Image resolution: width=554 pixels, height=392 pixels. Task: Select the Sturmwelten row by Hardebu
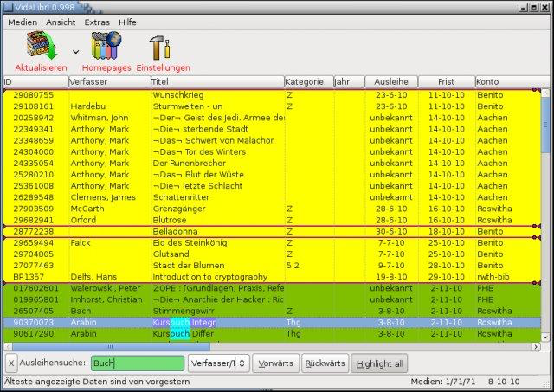[x=272, y=106]
